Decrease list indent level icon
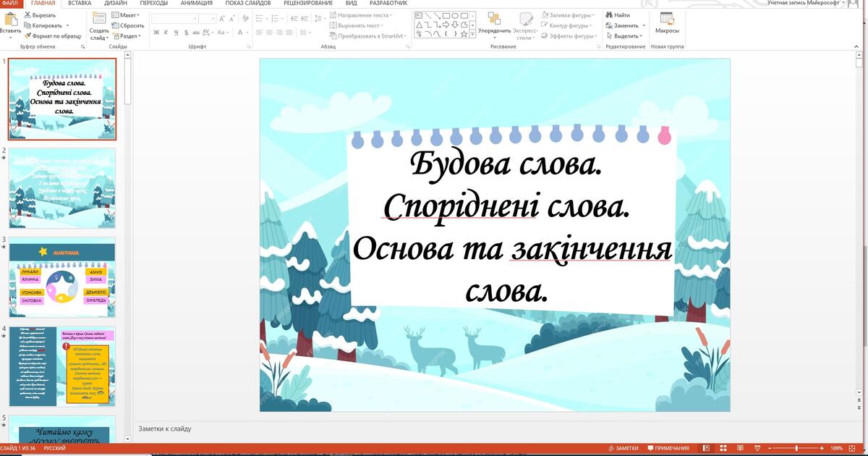Viewport: 868px width, 456px height. click(294, 18)
